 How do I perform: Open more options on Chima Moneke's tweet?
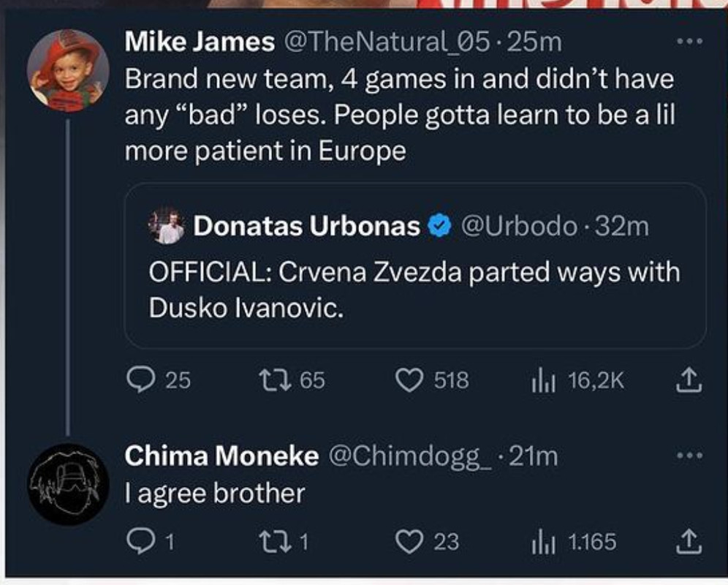coord(690,456)
